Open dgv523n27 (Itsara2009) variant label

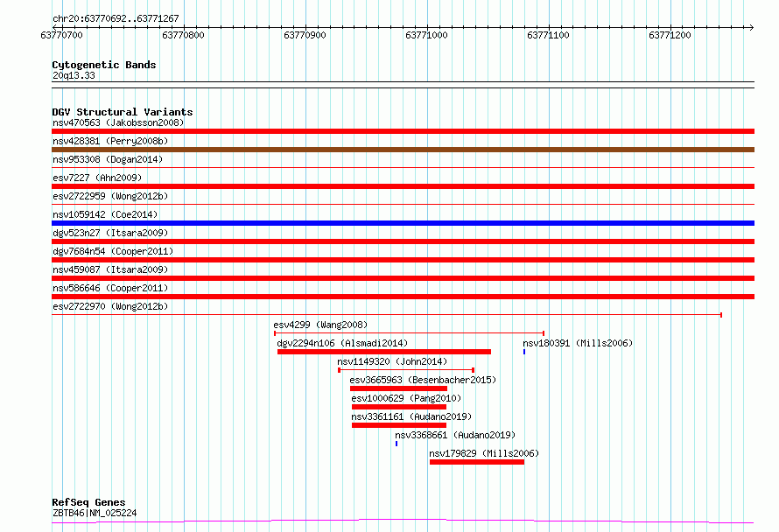pyautogui.click(x=110, y=233)
